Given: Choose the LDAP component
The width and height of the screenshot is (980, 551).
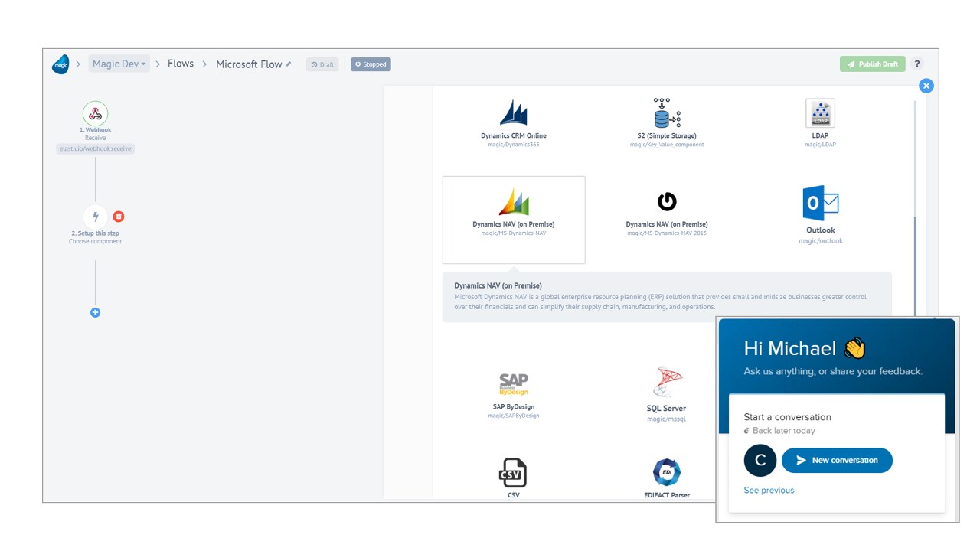Looking at the screenshot, I should coord(820,122).
